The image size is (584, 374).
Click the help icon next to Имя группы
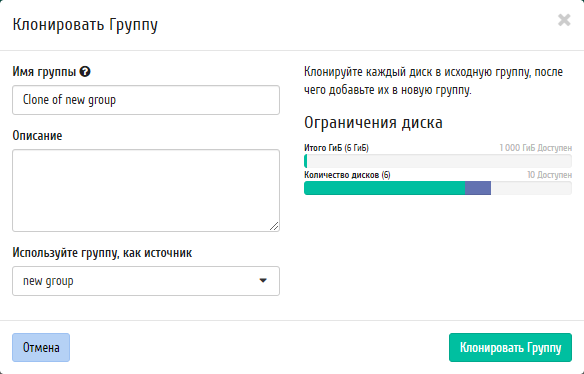(x=85, y=71)
